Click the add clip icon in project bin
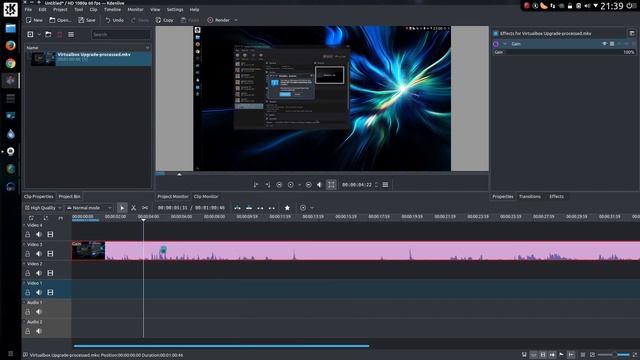Screen dimensions: 640x360 click(x=30, y=35)
